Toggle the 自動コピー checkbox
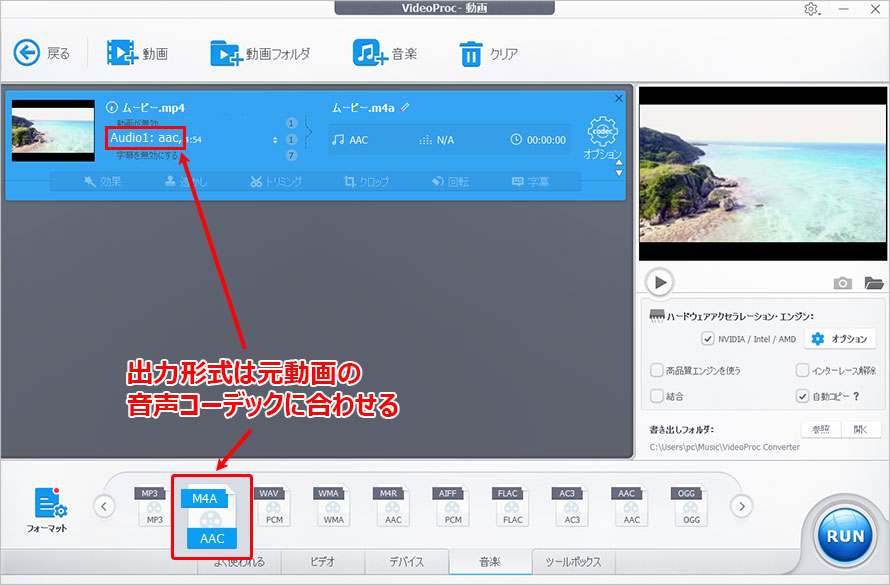Image resolution: width=890 pixels, height=585 pixels. 802,396
